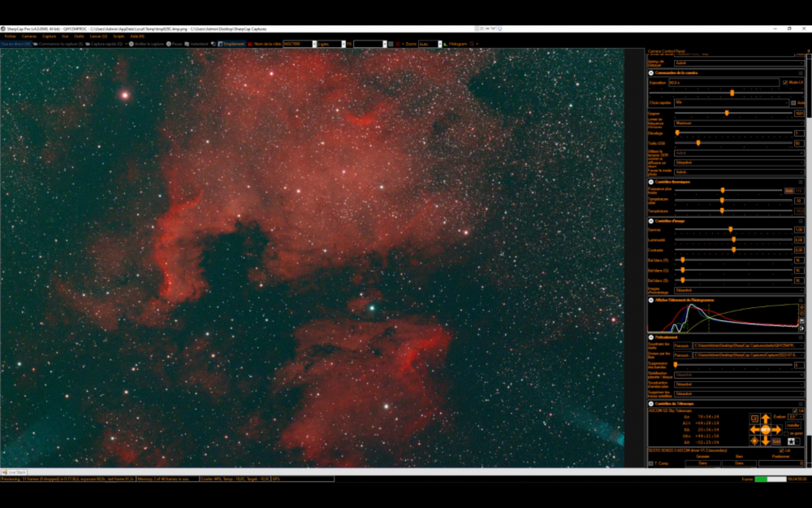Toggle the Mode LX checkbox

(x=785, y=83)
